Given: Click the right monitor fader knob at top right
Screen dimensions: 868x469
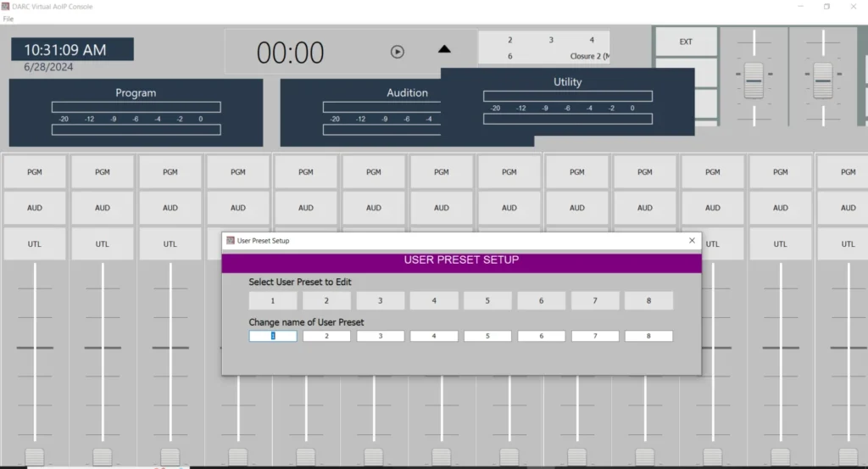Looking at the screenshot, I should (822, 81).
